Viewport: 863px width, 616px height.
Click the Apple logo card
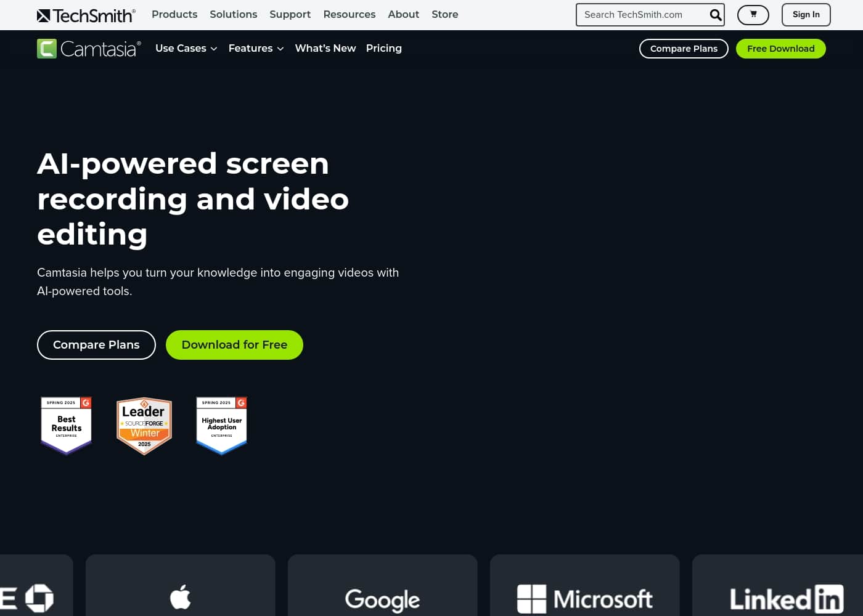click(181, 585)
